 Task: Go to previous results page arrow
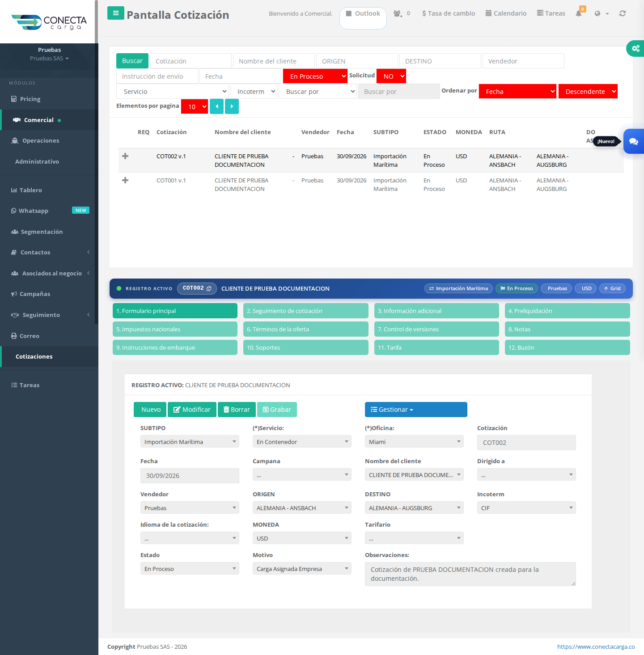click(x=216, y=106)
